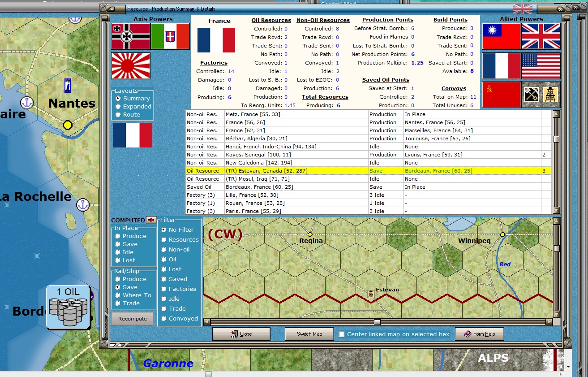Viewport: 588px width, 377px height.
Task: Select the Germany flag under Axis Powers
Action: (130, 36)
